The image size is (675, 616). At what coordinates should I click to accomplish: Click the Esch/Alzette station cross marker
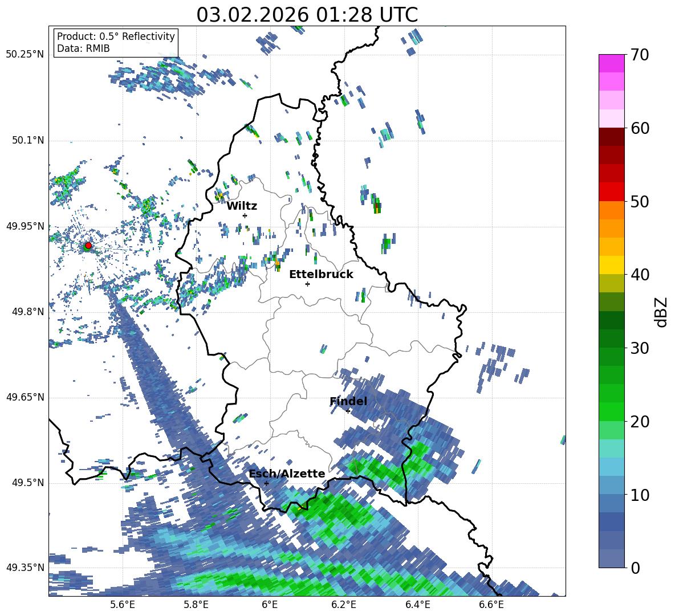pyautogui.click(x=266, y=483)
